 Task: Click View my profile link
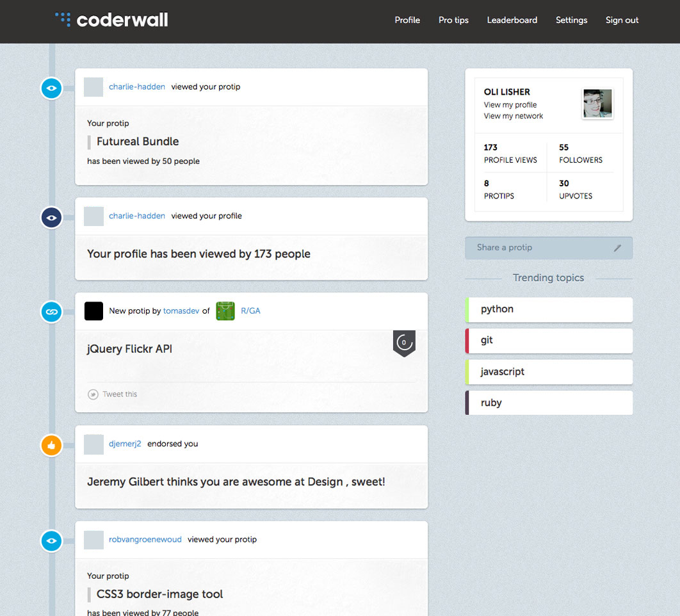point(510,104)
